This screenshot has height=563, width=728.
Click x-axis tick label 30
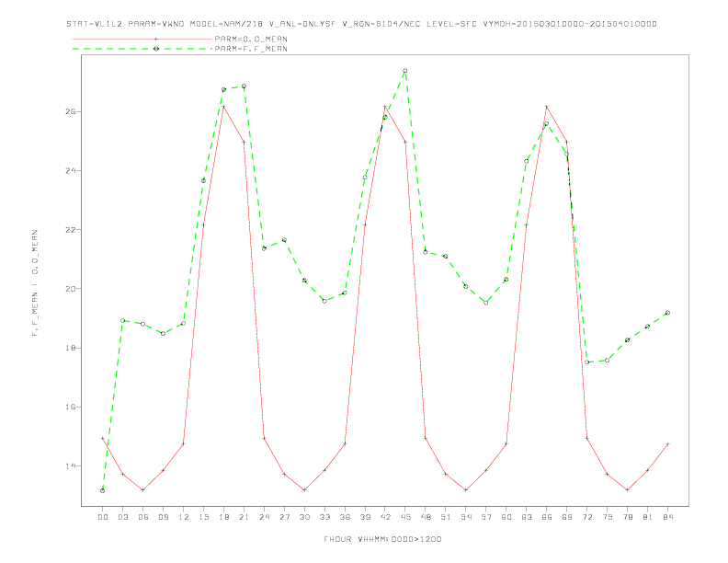(304, 517)
